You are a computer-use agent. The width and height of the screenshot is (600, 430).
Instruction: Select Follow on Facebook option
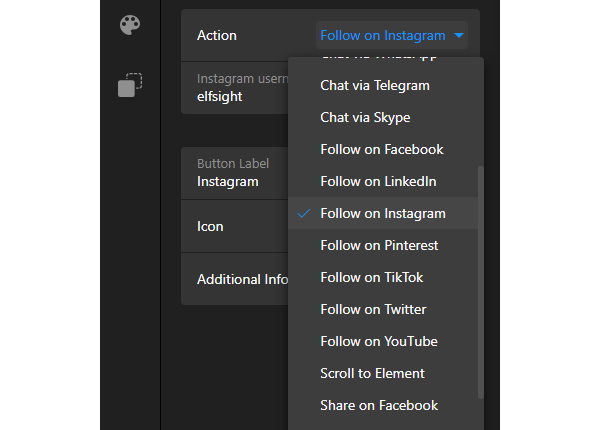[381, 149]
